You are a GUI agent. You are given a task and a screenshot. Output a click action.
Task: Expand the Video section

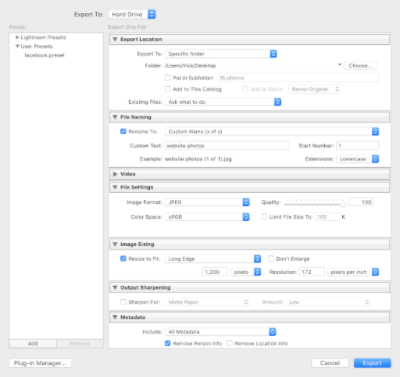pos(115,174)
